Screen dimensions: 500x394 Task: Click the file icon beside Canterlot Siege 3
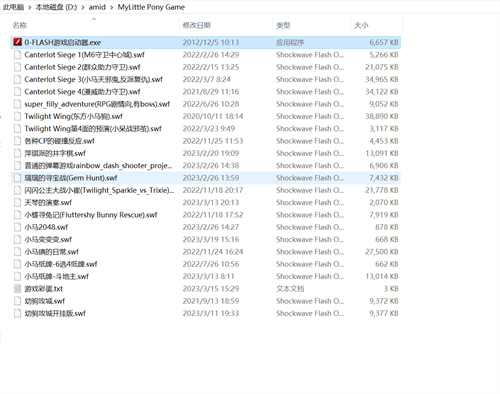[17, 79]
